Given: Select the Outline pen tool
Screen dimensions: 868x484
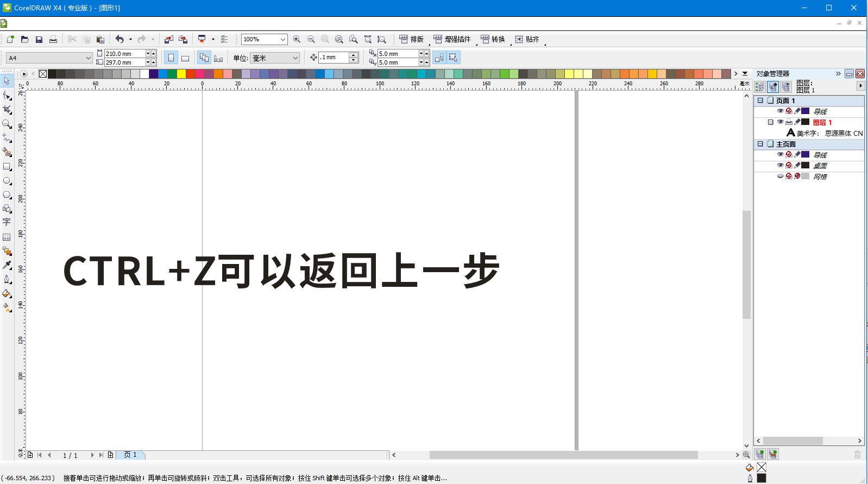Looking at the screenshot, I should [7, 279].
